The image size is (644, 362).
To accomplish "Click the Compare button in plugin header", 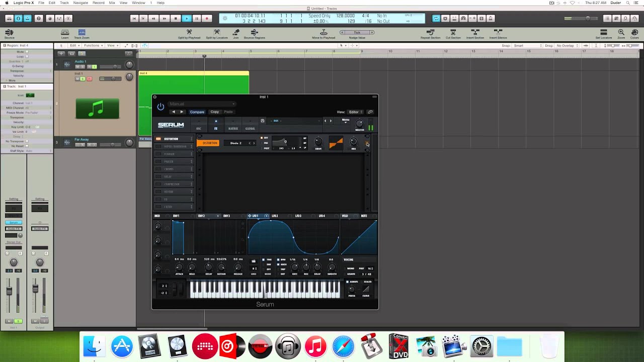I will (x=197, y=112).
